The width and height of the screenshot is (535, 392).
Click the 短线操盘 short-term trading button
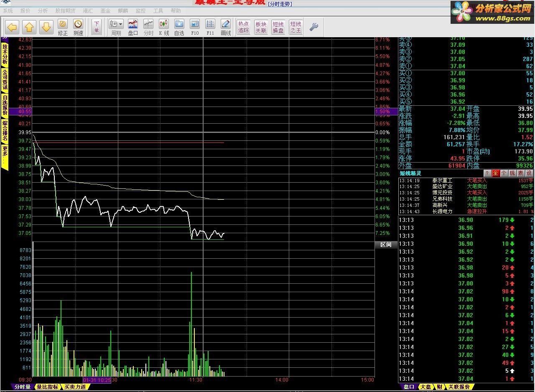click(x=278, y=27)
